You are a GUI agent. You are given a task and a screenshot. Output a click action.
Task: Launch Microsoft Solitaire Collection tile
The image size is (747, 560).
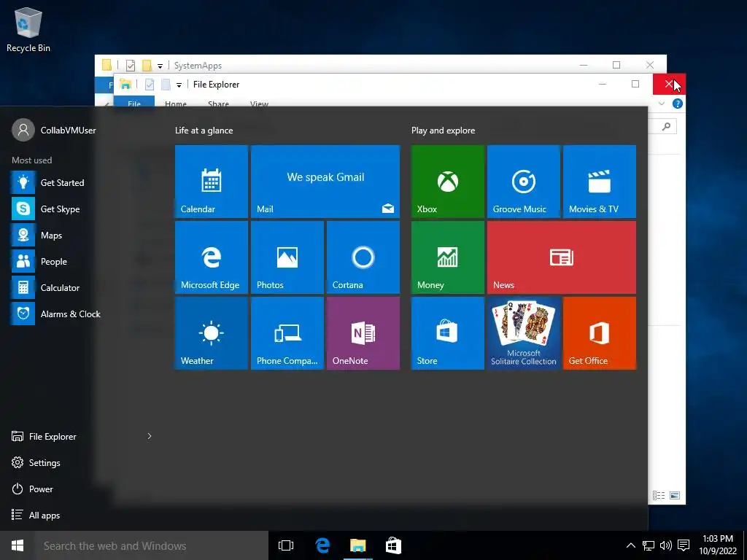pos(524,333)
